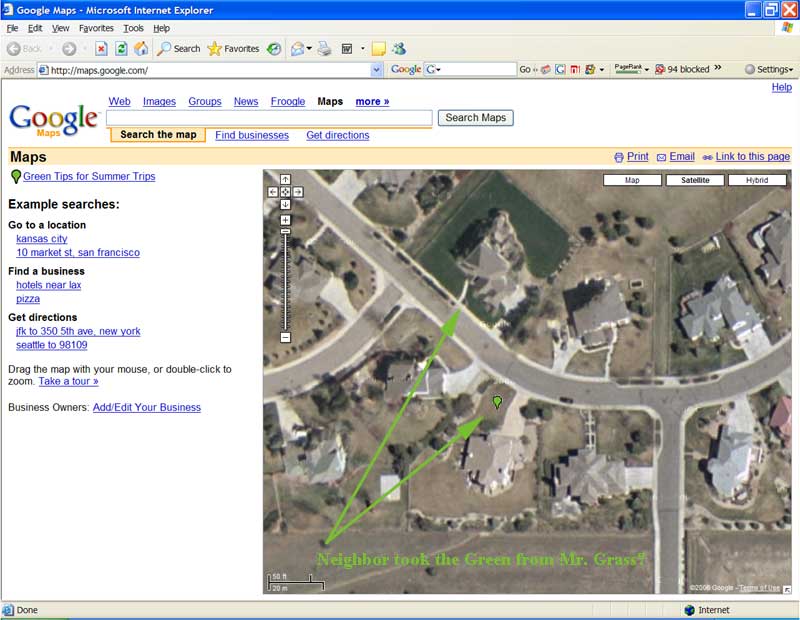This screenshot has width=800, height=620.
Task: Open the File menu
Action: pos(12,28)
